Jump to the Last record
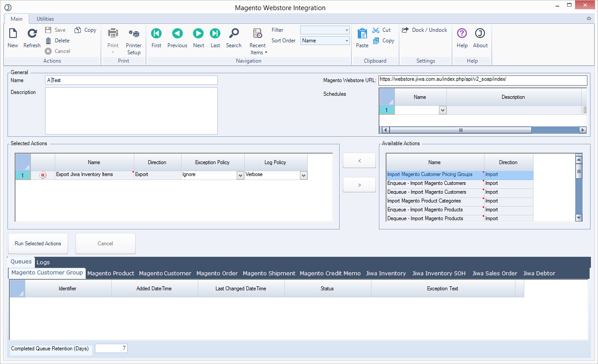 215,34
